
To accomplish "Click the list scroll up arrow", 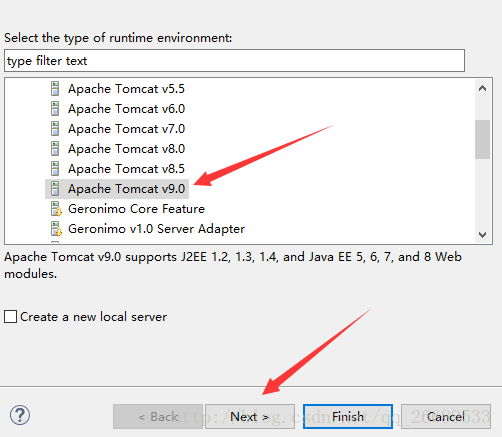I will (x=482, y=88).
